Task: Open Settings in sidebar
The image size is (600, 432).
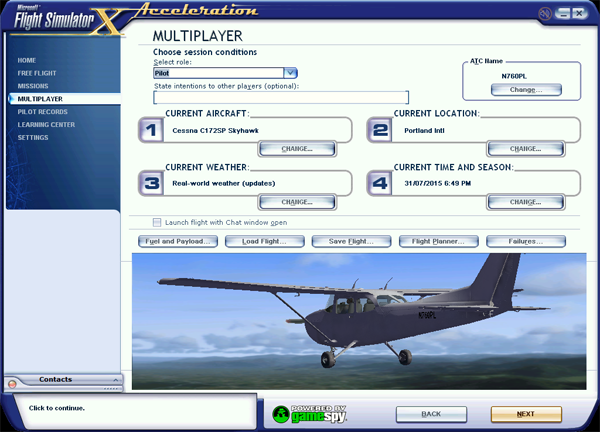Action: click(x=33, y=137)
